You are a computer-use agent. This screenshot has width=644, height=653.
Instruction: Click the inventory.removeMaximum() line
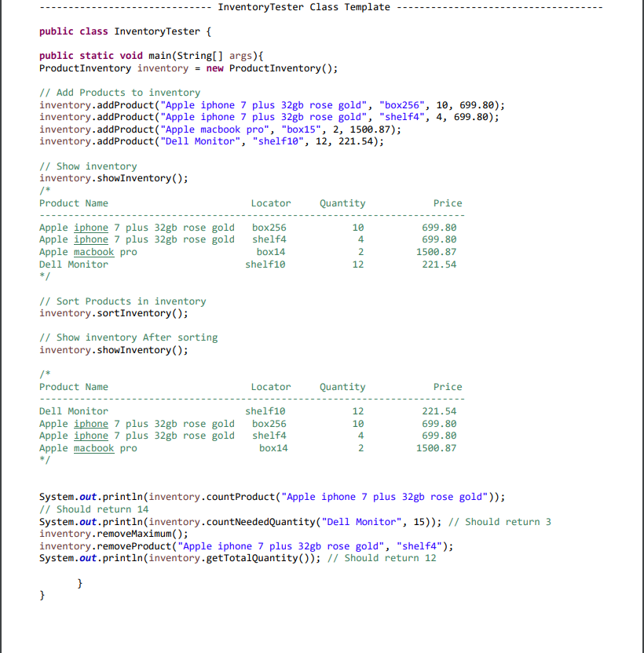[114, 534]
